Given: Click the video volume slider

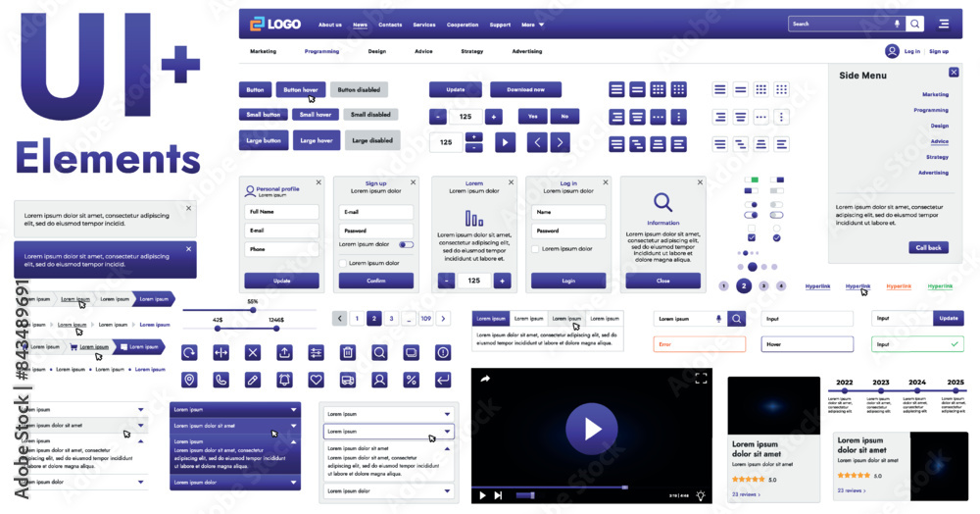Looking at the screenshot, I should [525, 496].
